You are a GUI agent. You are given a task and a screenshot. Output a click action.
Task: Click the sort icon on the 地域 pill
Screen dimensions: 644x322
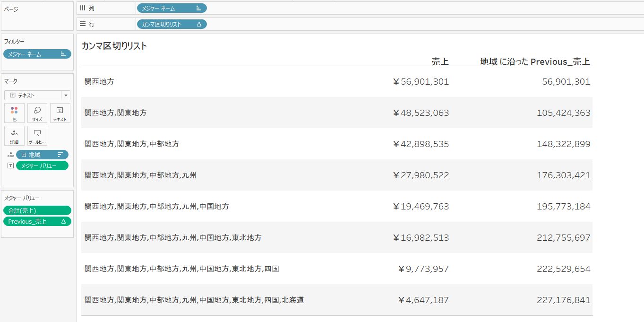[60, 155]
